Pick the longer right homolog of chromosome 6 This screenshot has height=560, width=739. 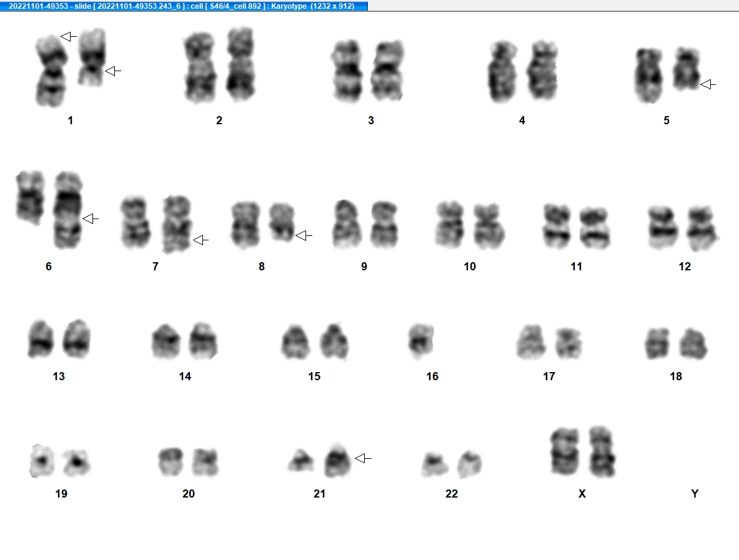(x=68, y=210)
